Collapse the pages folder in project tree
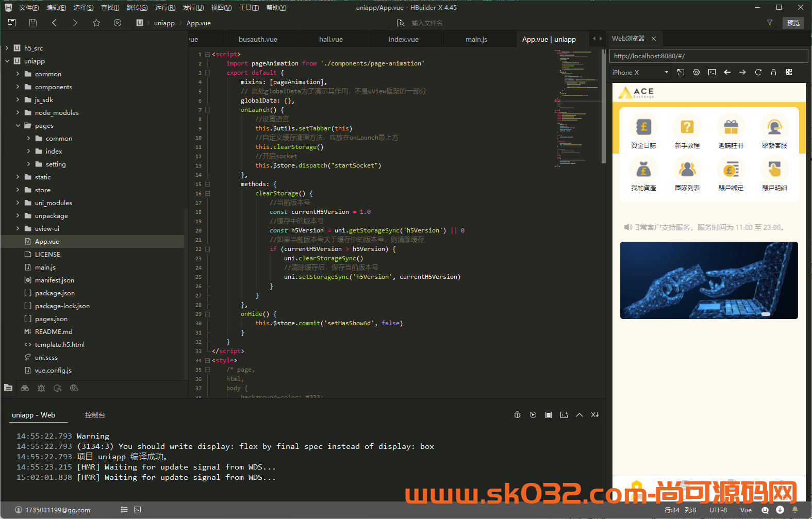The image size is (812, 519). [x=18, y=126]
